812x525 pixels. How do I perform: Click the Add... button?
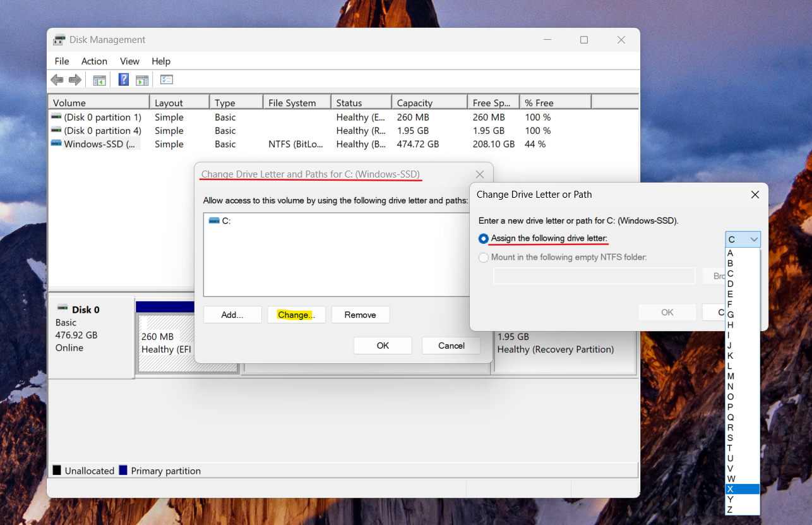tap(232, 315)
